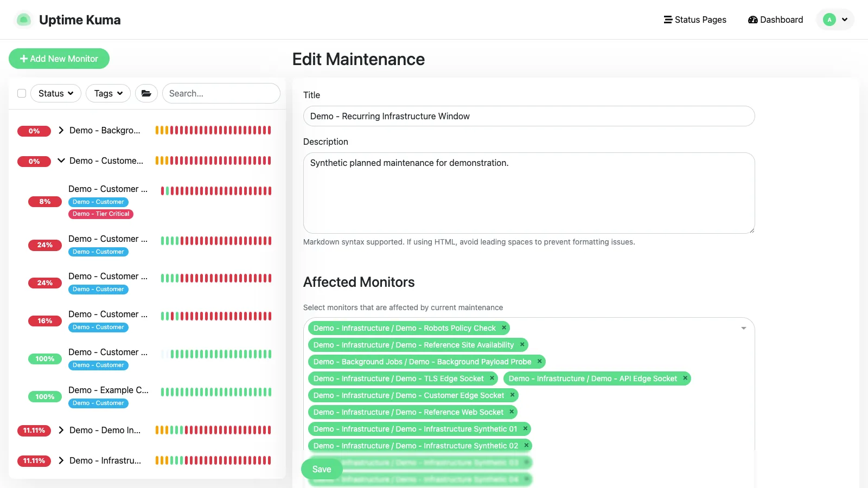Click the 11.11% badge of Demo - Demo In...
The height and width of the screenshot is (488, 868).
click(34, 431)
